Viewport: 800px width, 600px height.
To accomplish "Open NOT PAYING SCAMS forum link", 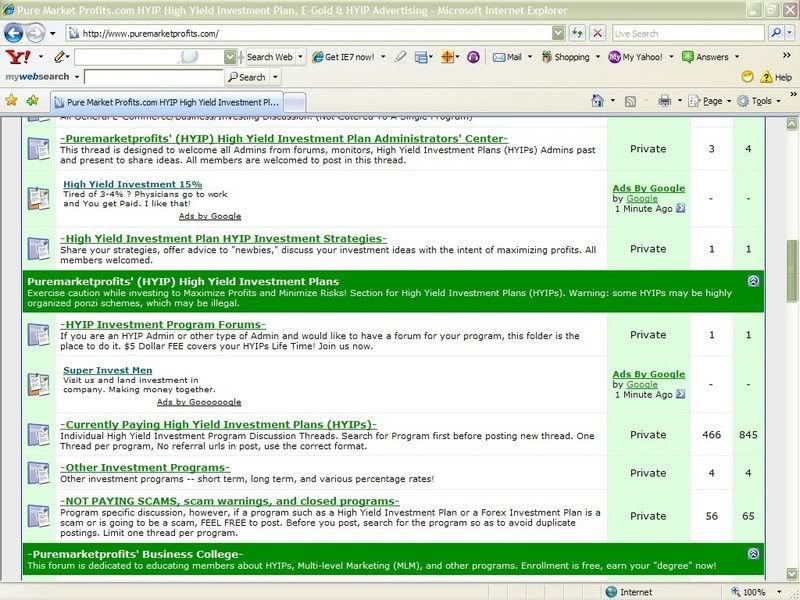I will 230,502.
